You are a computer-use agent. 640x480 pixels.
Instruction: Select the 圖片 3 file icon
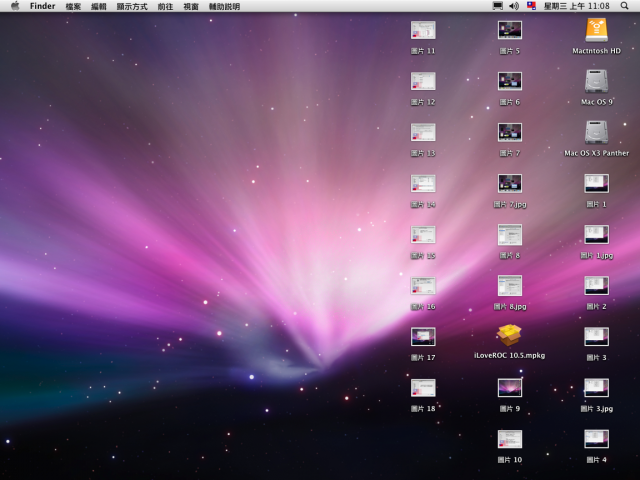pyautogui.click(x=596, y=337)
